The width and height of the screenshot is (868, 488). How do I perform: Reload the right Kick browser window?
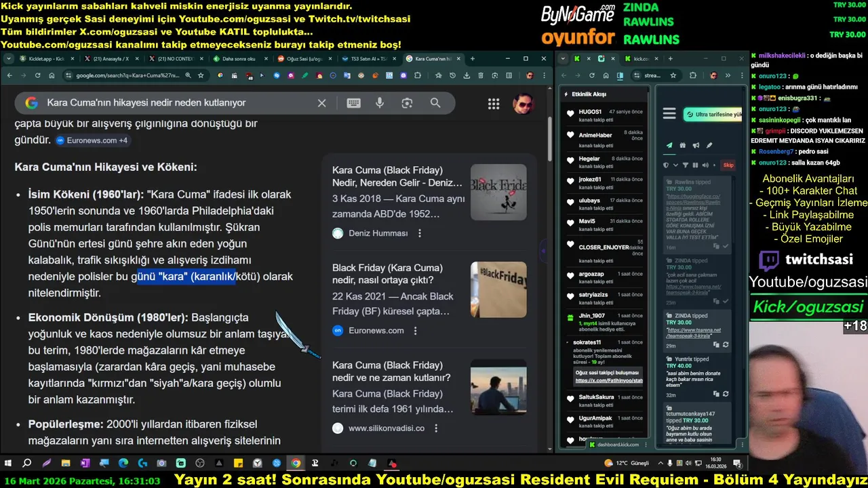(592, 75)
